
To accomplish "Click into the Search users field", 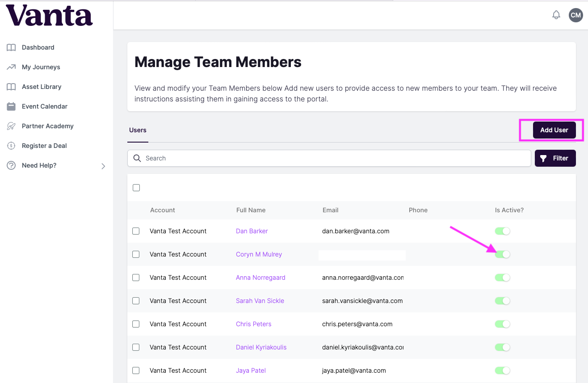I will [329, 158].
